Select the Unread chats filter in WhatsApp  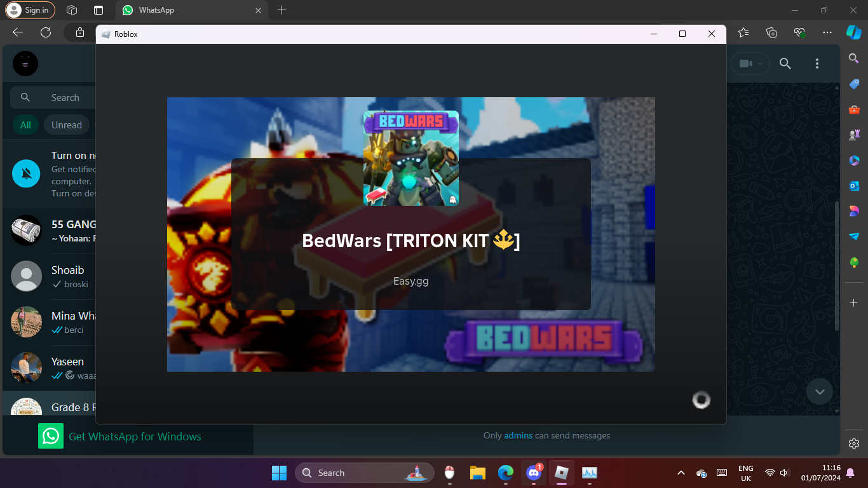67,125
